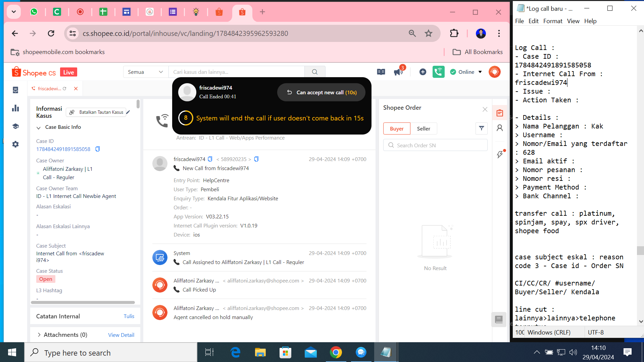Open Google Chrome from taskbar
Image resolution: width=644 pixels, height=362 pixels.
pos(336,352)
